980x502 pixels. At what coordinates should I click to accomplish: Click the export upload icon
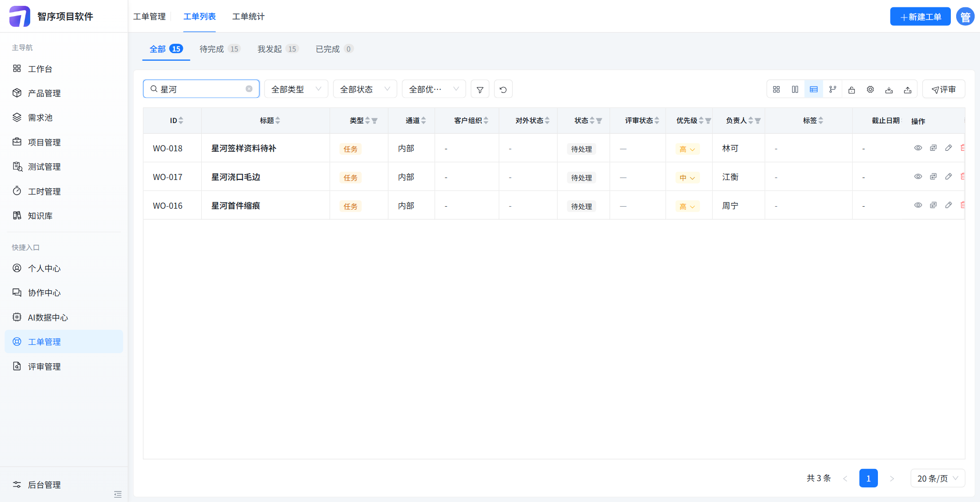[908, 90]
